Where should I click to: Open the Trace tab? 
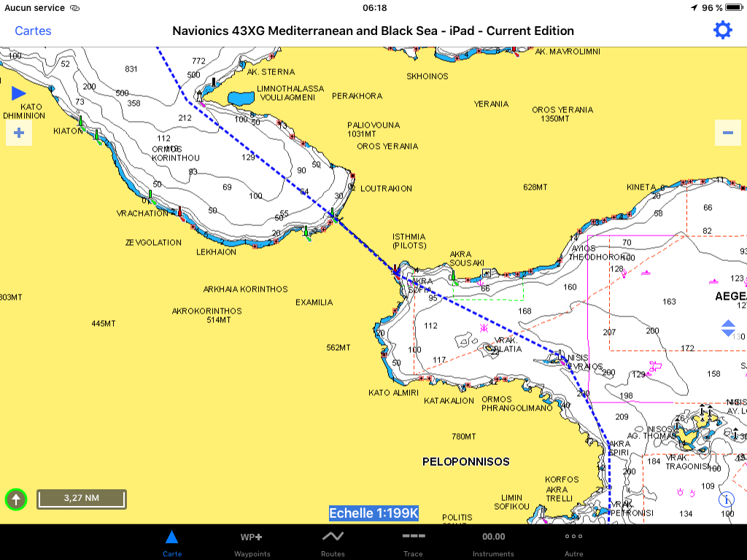pos(413,542)
